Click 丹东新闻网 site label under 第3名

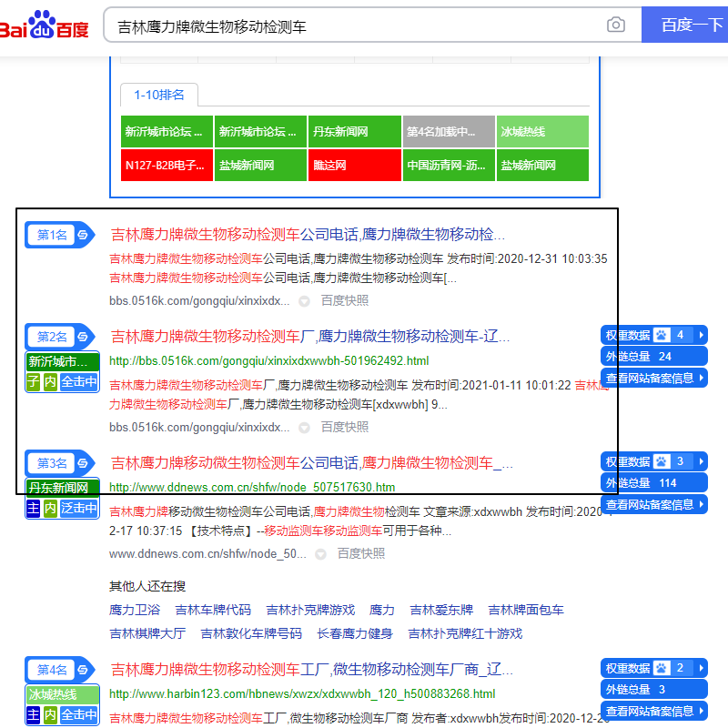click(62, 488)
